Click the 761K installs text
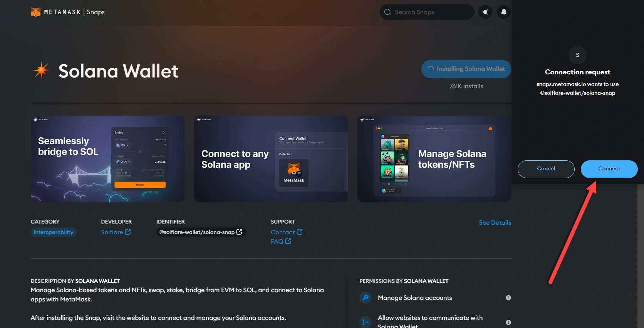Viewport: 644px width, 328px height. point(466,86)
